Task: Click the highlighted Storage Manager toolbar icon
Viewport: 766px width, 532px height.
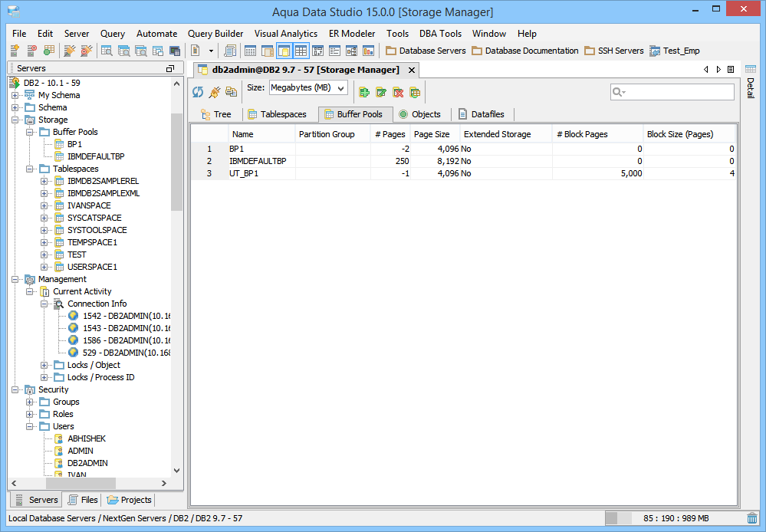Action: tap(284, 51)
